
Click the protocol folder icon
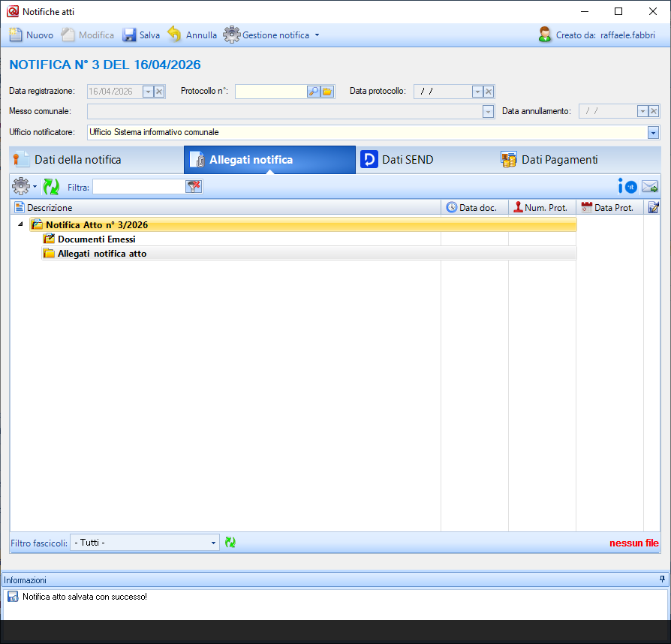click(327, 92)
